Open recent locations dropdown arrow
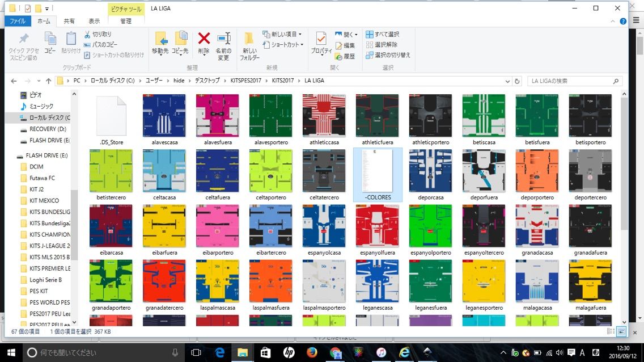Viewport: 644px width, 362px height. (39, 81)
